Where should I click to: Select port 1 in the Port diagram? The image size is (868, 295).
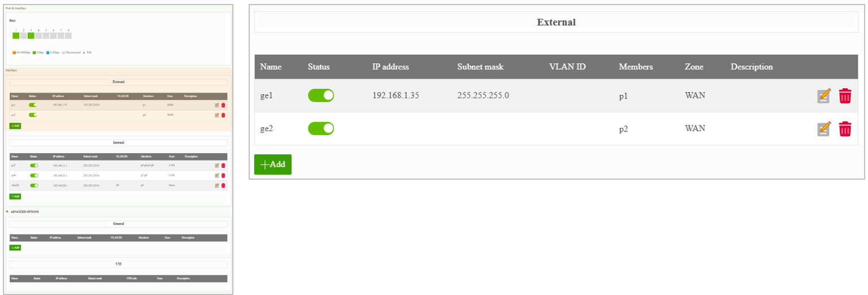pyautogui.click(x=16, y=36)
